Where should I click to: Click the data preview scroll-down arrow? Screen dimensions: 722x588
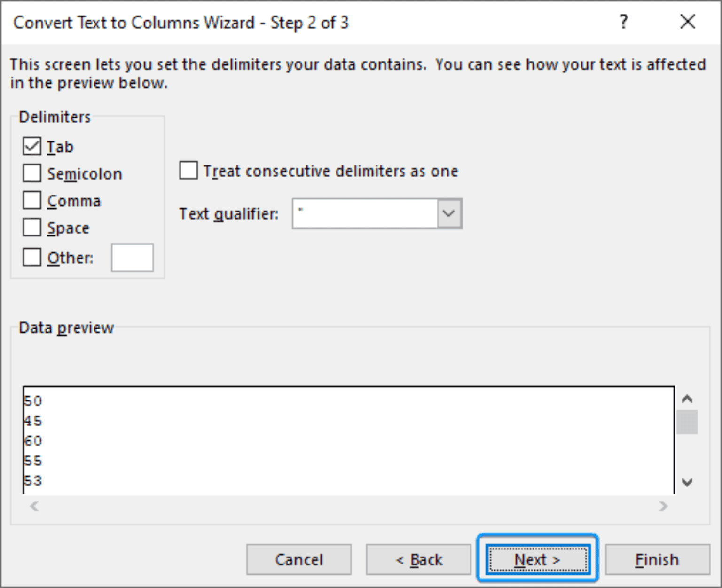click(687, 482)
